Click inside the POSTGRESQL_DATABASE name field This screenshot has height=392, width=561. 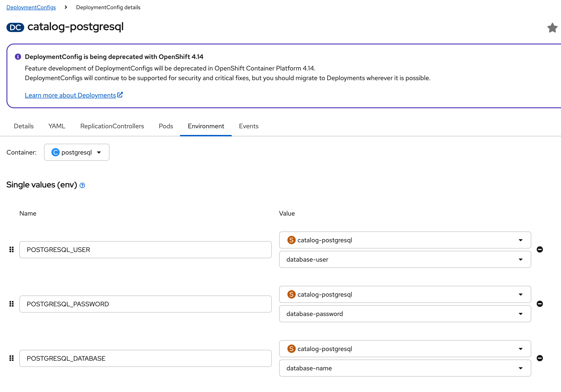(145, 358)
